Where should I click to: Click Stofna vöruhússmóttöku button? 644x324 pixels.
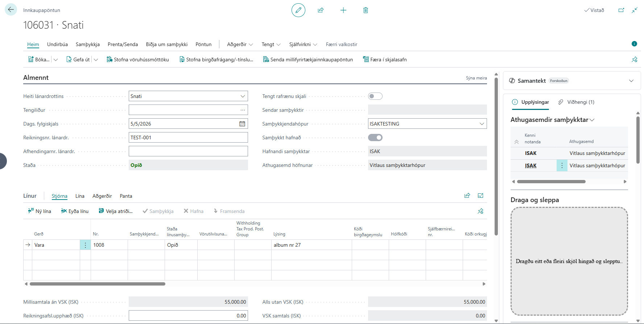pyautogui.click(x=138, y=60)
